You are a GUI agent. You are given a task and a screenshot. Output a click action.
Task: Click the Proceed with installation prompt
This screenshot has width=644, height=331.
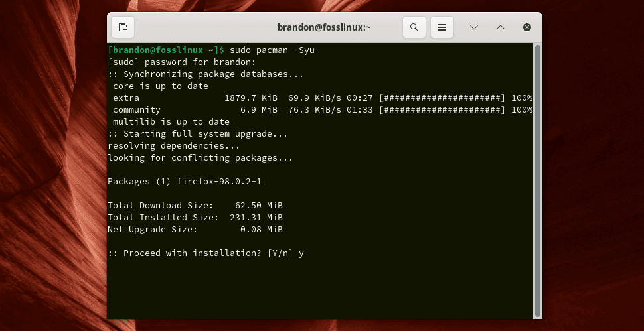pyautogui.click(x=206, y=253)
